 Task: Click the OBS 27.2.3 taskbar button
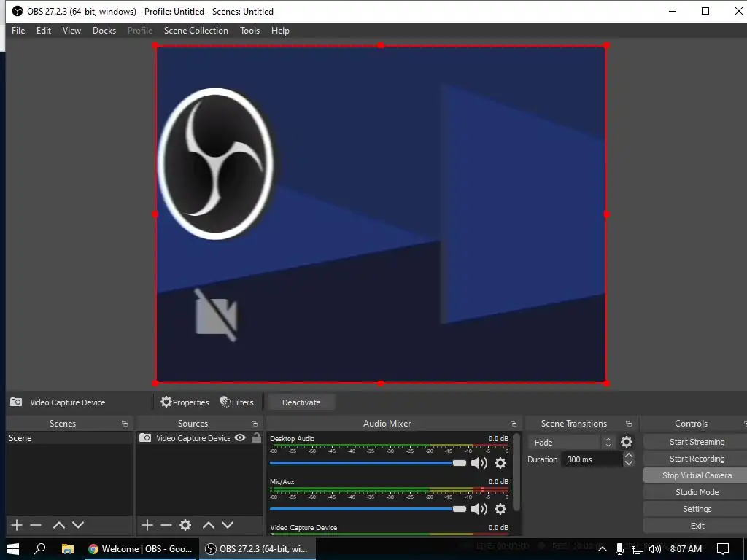tap(258, 549)
